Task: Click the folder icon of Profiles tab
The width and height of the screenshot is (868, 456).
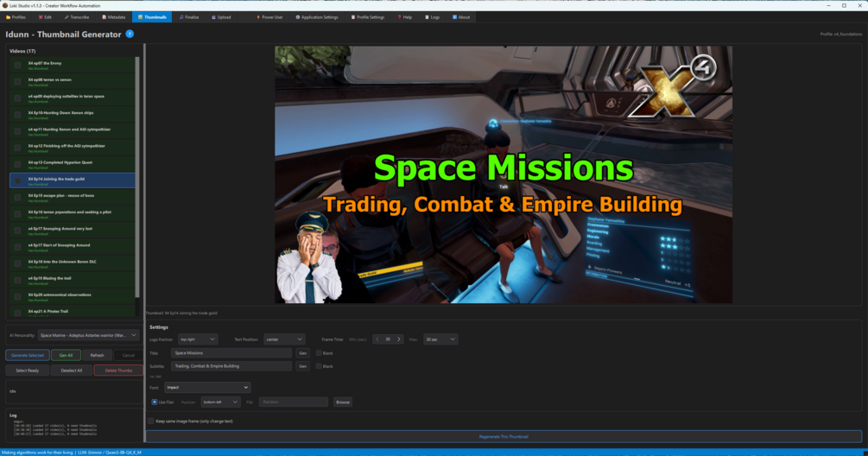Action: click(x=9, y=17)
